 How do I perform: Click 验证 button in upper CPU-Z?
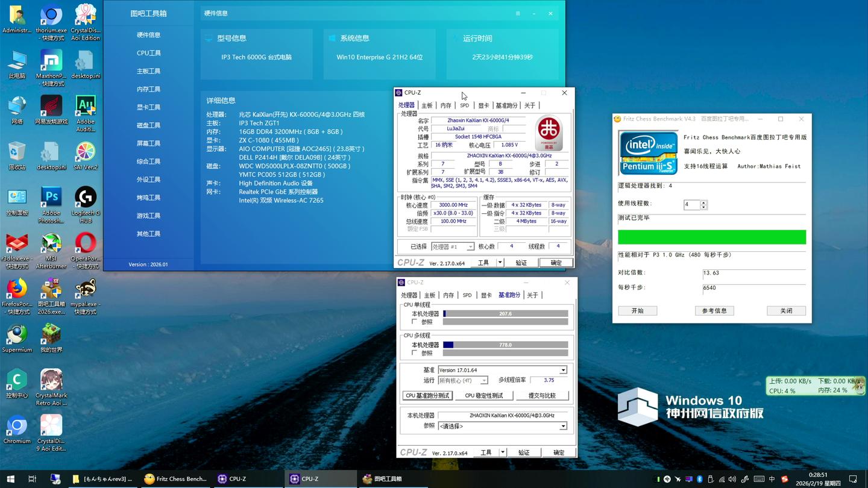pyautogui.click(x=521, y=263)
